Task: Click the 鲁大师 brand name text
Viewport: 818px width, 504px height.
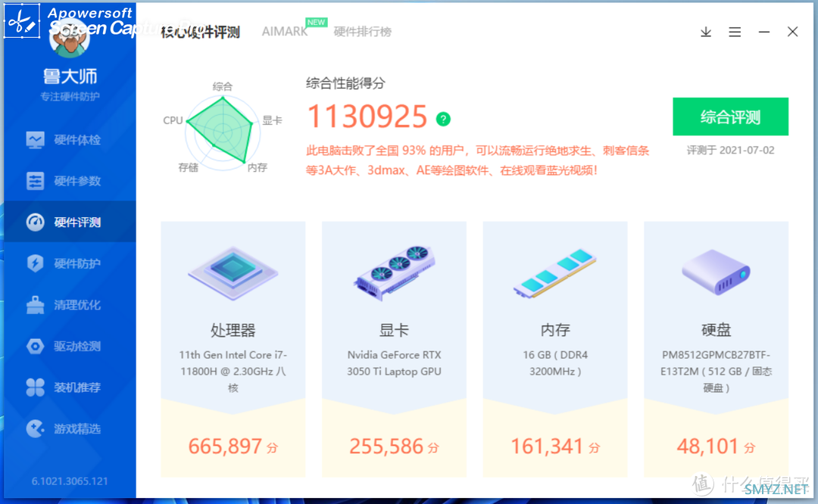Action: [x=70, y=76]
